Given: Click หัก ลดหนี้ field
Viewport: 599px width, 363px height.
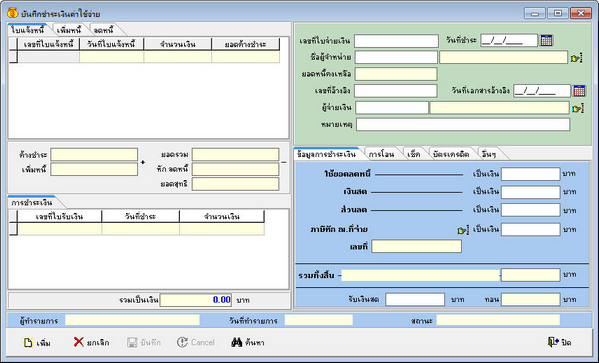Looking at the screenshot, I should 235,169.
